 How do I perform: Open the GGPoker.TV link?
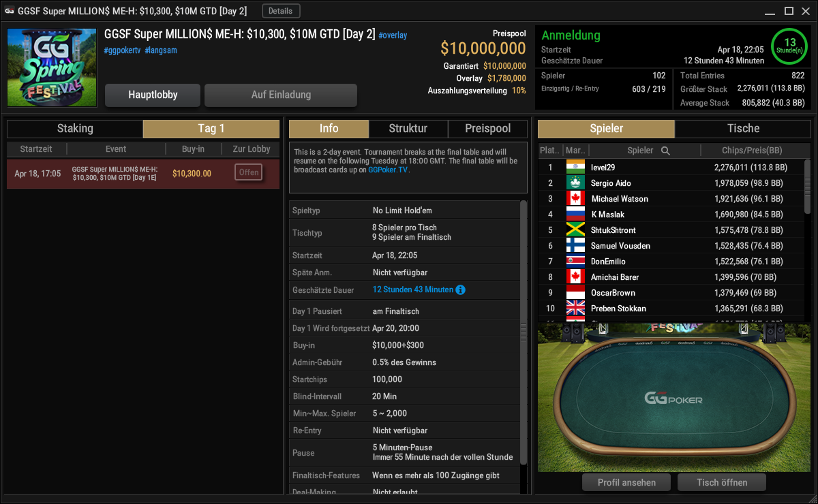pos(389,170)
